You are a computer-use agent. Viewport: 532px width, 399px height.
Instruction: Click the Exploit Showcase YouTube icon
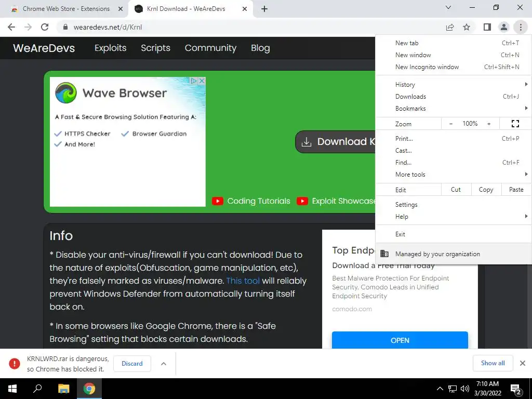(x=302, y=201)
